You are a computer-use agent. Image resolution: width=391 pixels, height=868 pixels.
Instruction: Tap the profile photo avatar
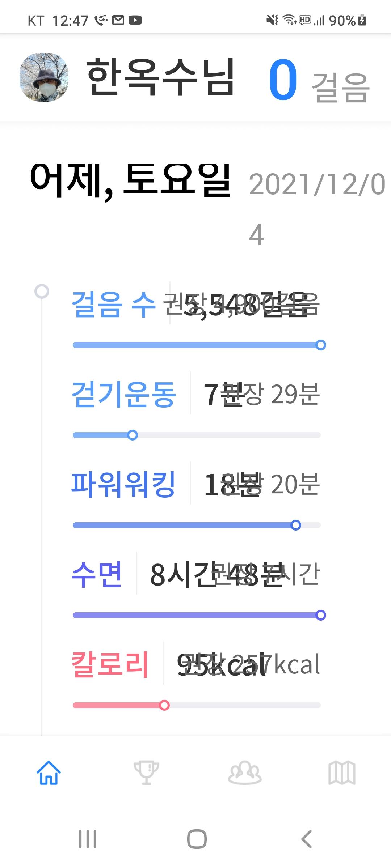click(44, 77)
